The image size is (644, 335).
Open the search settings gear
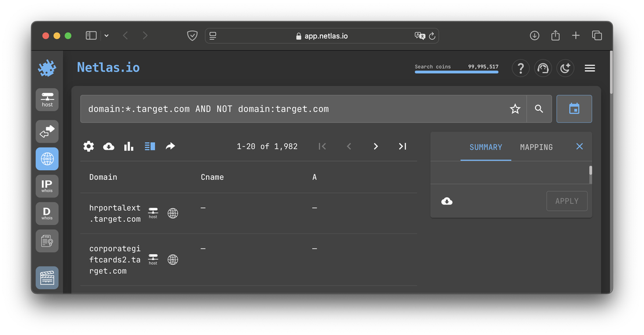88,146
